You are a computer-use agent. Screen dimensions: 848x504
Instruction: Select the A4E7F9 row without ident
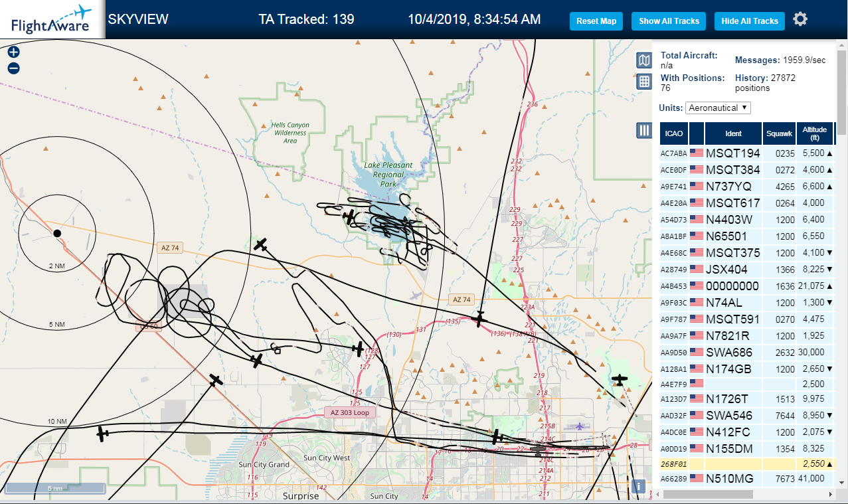click(x=746, y=384)
